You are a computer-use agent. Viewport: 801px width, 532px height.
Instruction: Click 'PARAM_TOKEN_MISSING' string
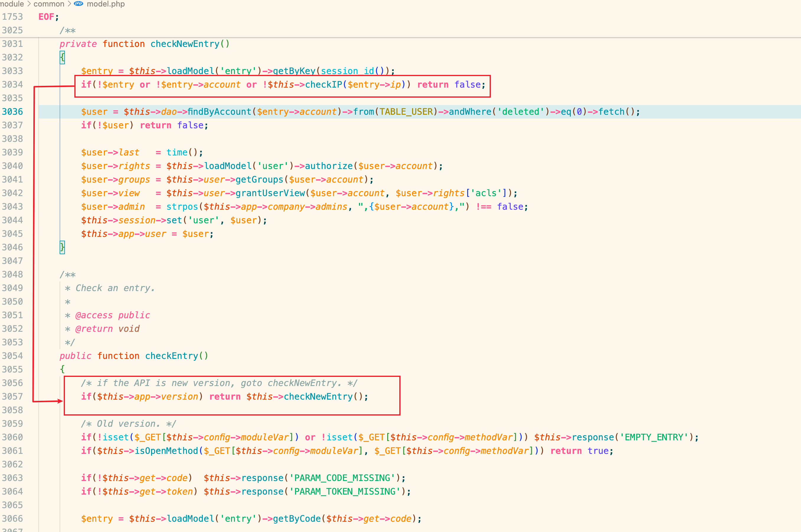pos(345,492)
